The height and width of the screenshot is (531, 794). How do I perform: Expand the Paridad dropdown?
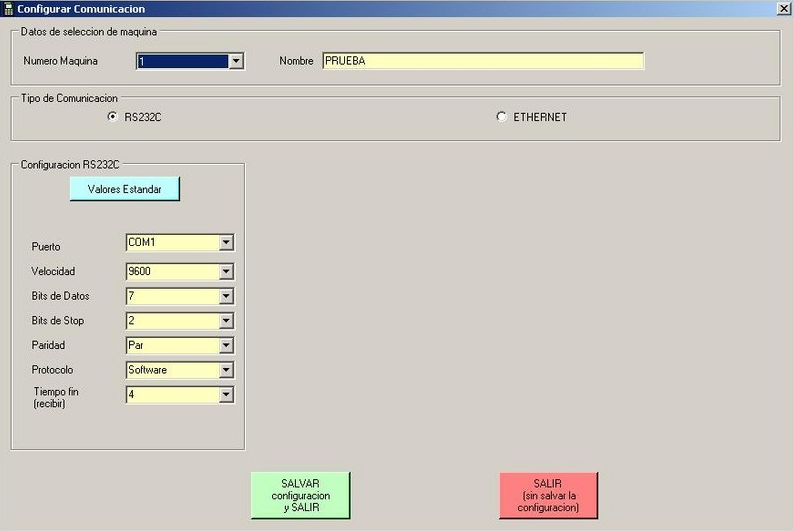pos(226,345)
